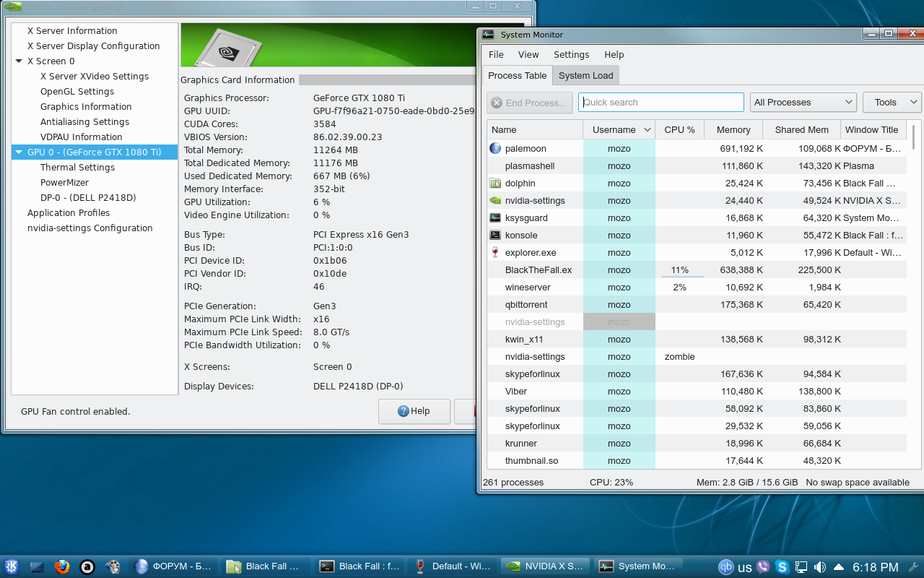Click the black circular 'a' launcher icon
Viewport: 924px width, 578px height.
tap(87, 566)
